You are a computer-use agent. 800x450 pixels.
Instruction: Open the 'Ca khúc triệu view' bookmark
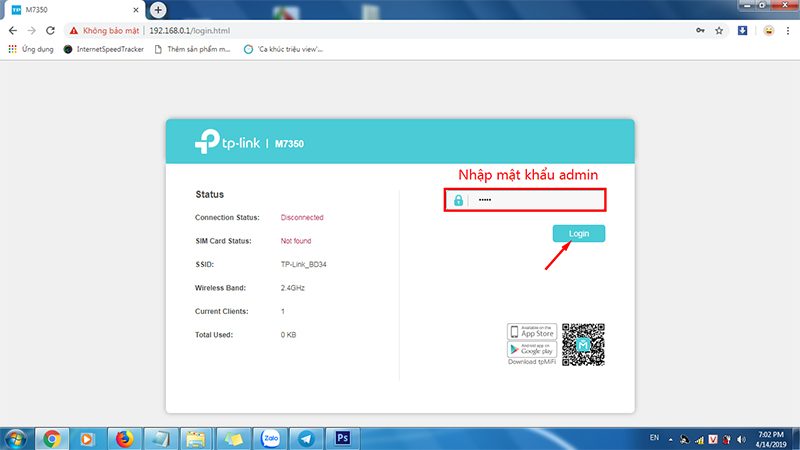point(283,49)
